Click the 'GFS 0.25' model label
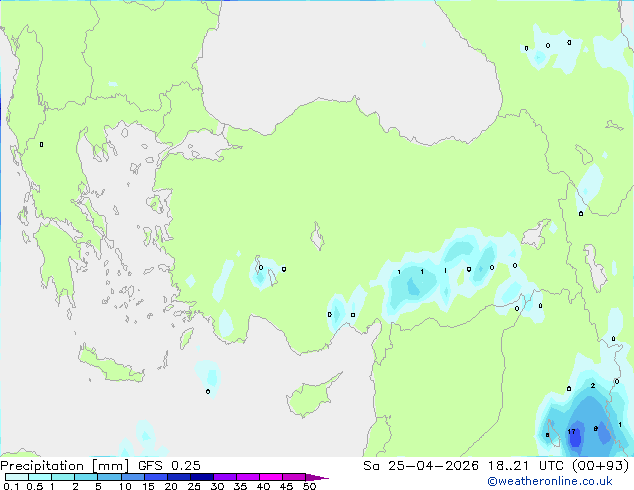Image resolution: width=634 pixels, height=490 pixels. coord(169,466)
